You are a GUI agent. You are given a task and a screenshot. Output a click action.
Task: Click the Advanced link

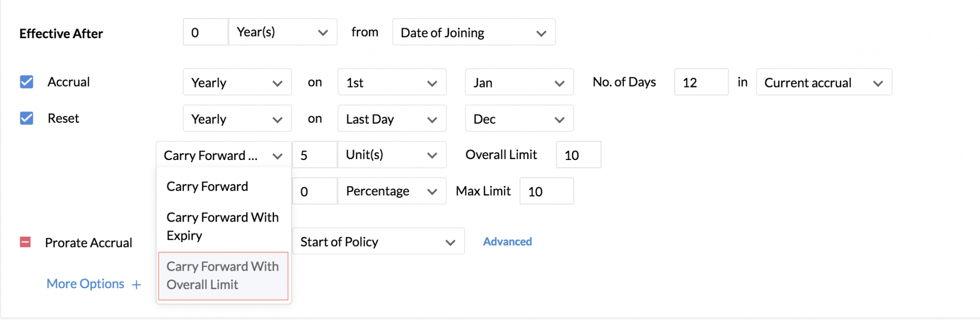point(507,241)
